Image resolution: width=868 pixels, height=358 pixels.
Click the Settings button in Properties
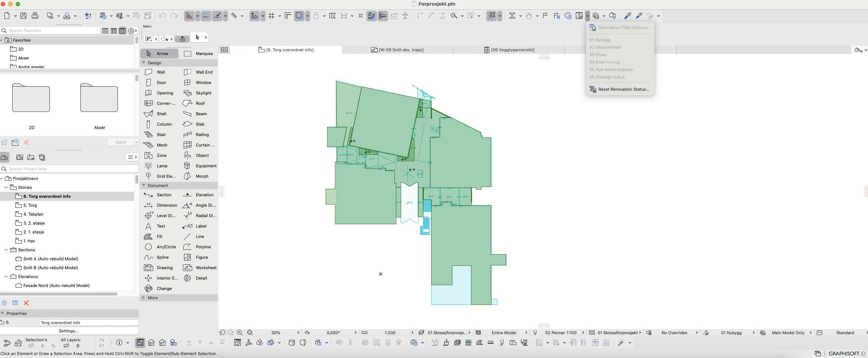coord(69,331)
